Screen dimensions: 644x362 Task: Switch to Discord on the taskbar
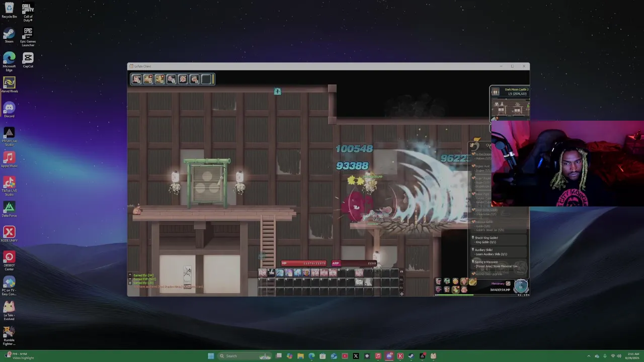(389, 356)
